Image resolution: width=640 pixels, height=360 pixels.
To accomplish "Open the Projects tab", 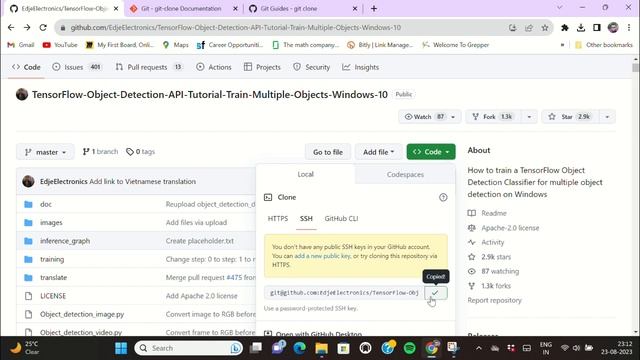I will (x=262, y=67).
